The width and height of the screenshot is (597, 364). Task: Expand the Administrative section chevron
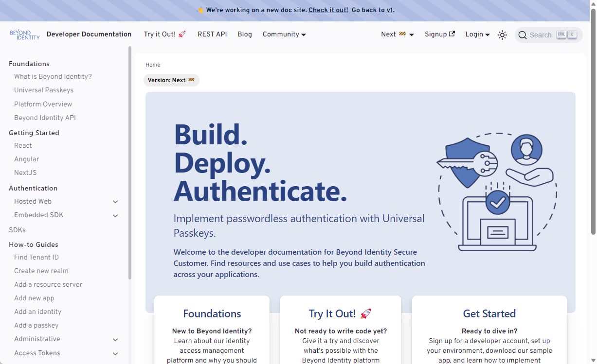tap(115, 340)
